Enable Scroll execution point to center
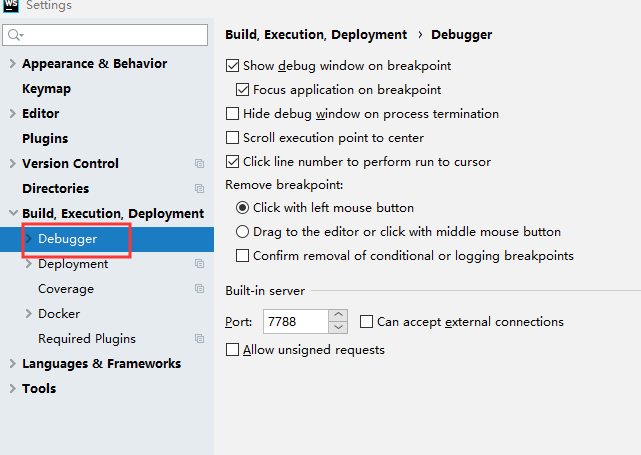Screen dimensions: 641x455 pyautogui.click(x=233, y=138)
